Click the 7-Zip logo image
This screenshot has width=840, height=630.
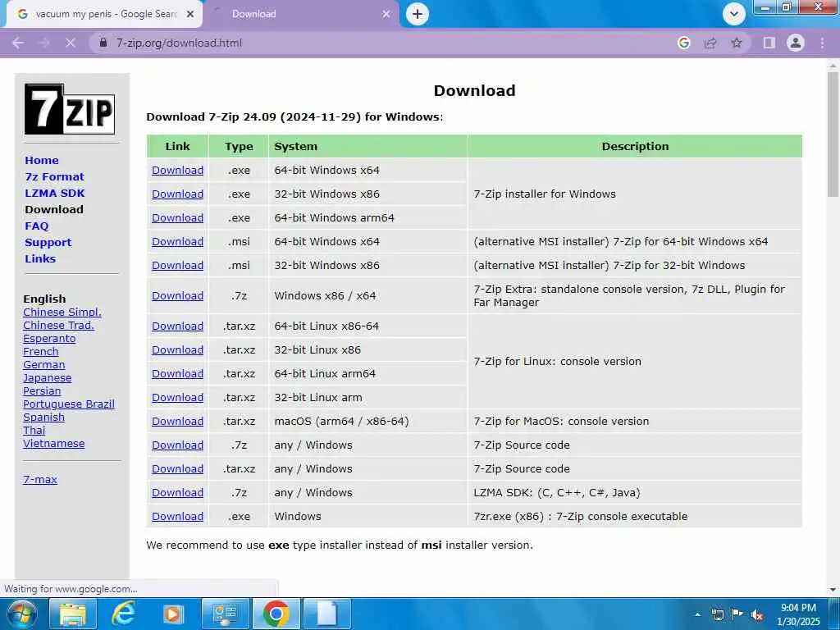coord(70,109)
